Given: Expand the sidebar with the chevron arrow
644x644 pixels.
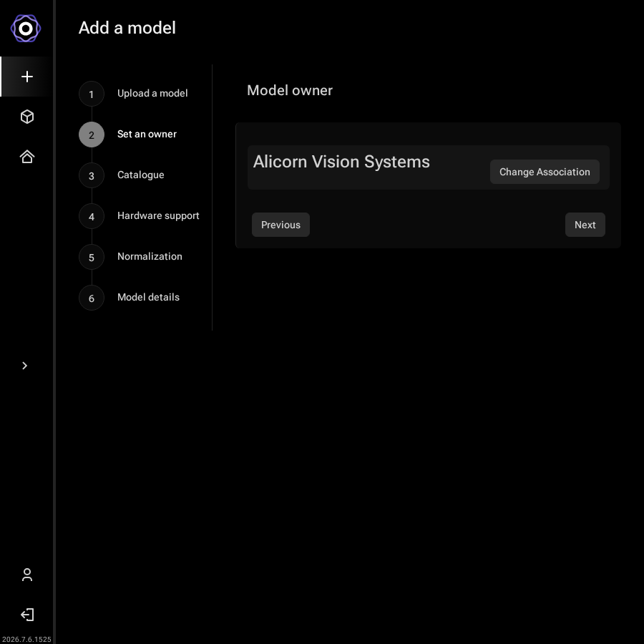Looking at the screenshot, I should tap(24, 366).
